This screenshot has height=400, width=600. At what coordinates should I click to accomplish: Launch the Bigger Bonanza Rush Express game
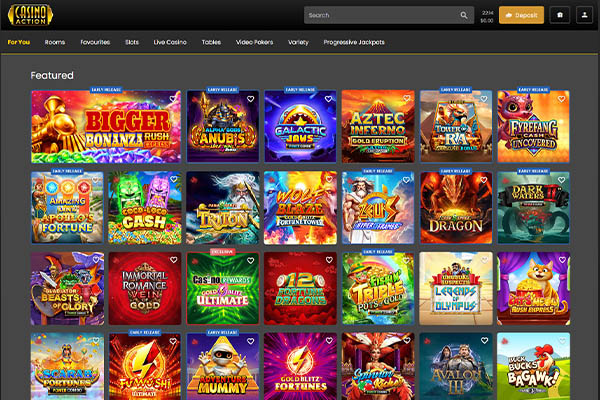point(106,127)
